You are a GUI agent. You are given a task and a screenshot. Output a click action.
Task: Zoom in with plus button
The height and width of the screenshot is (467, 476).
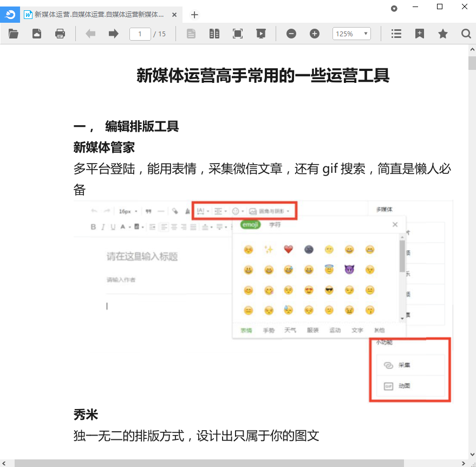[315, 34]
